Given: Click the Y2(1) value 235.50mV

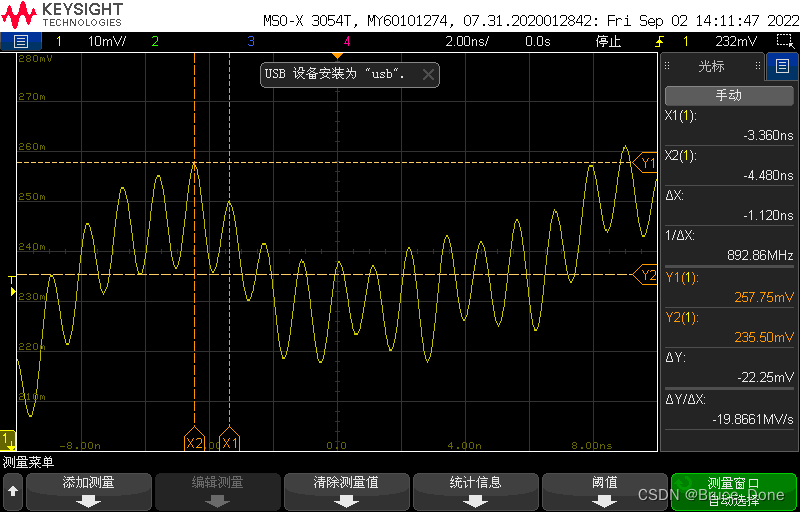Looking at the screenshot, I should point(764,337).
